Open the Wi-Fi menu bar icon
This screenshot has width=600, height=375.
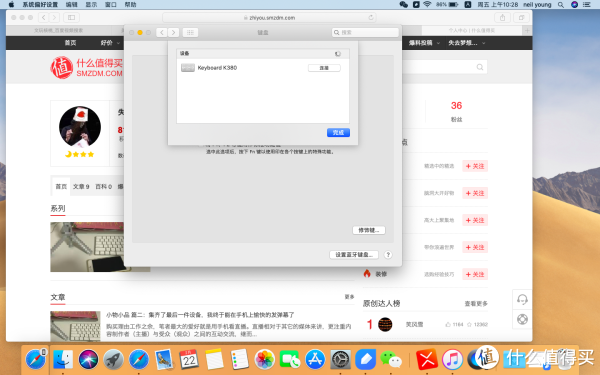427,5
